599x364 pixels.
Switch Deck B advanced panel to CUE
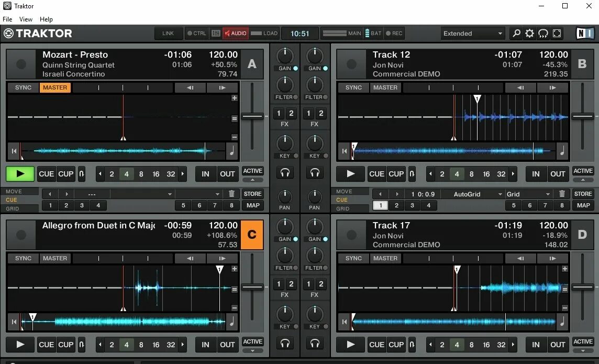coord(350,200)
